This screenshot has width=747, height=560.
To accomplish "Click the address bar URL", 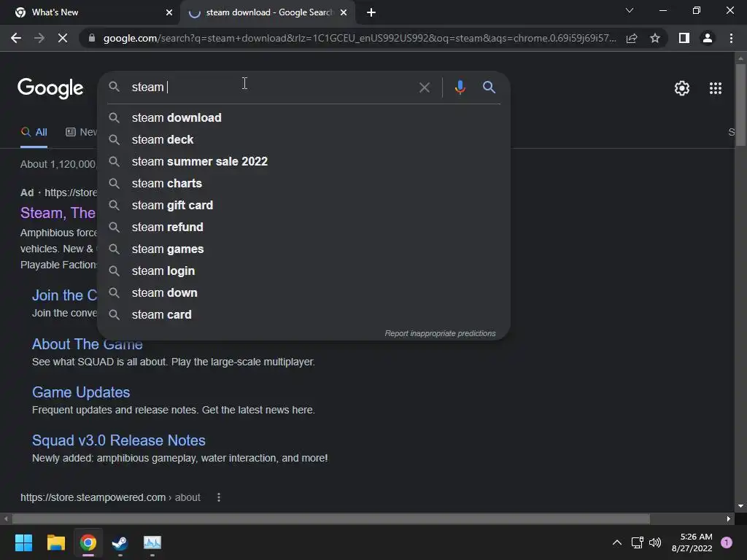I will (360, 38).
